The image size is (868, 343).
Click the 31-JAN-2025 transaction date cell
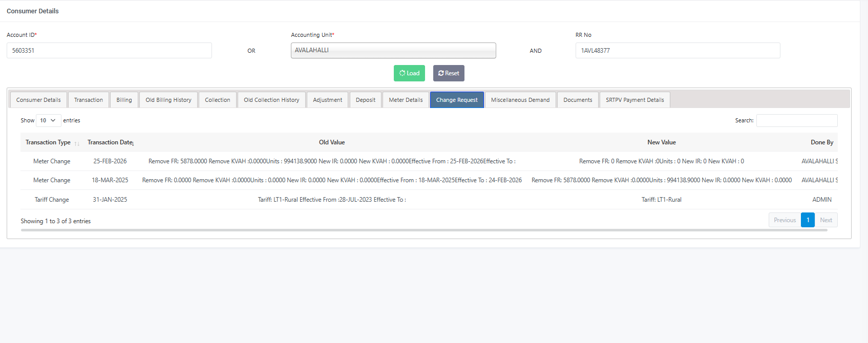click(x=110, y=200)
